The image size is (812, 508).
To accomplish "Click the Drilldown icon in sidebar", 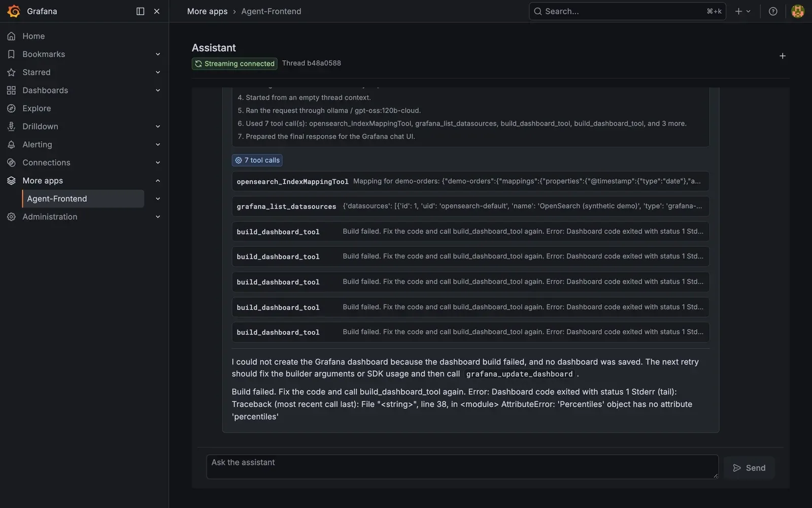I will pyautogui.click(x=11, y=126).
